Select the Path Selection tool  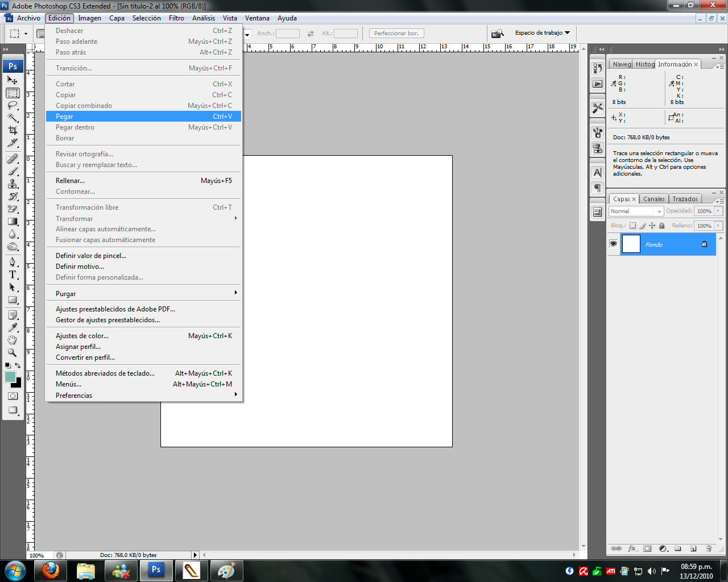point(13,287)
